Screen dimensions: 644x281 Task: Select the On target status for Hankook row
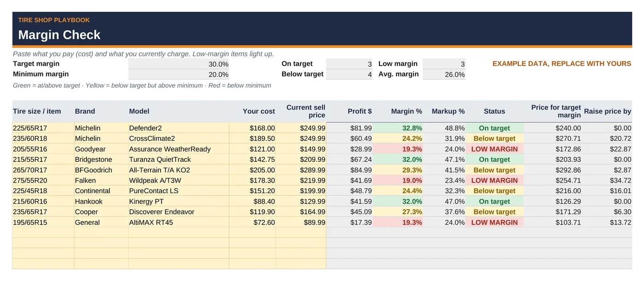pos(494,201)
